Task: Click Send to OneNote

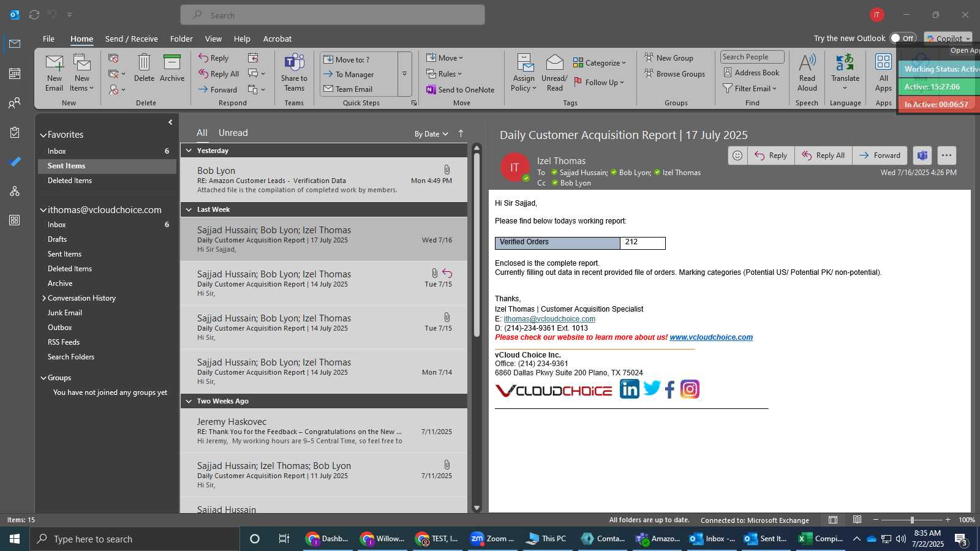Action: coord(460,89)
